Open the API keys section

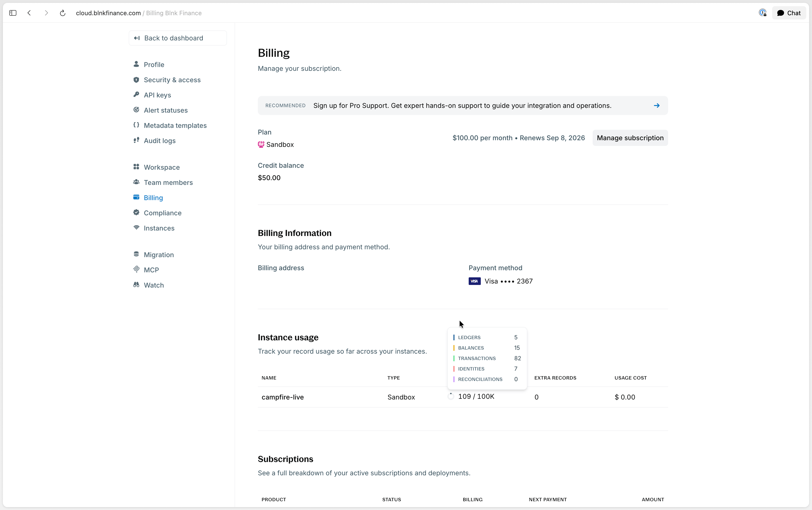[x=157, y=95]
